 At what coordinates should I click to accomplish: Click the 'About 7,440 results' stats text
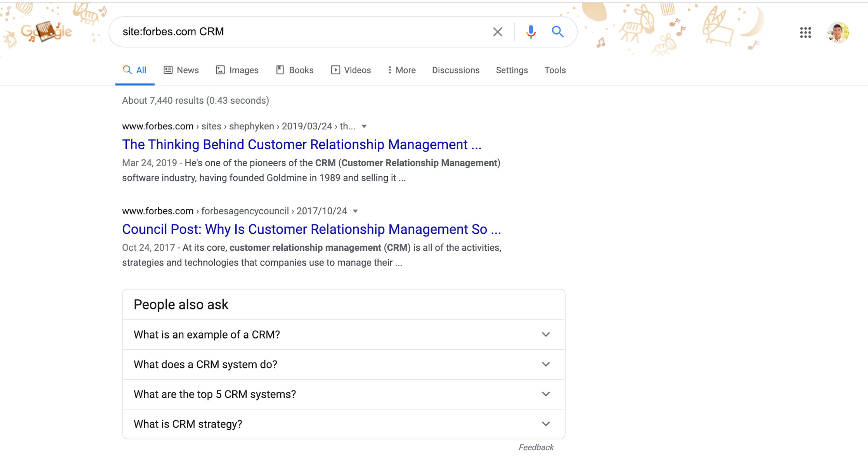195,101
